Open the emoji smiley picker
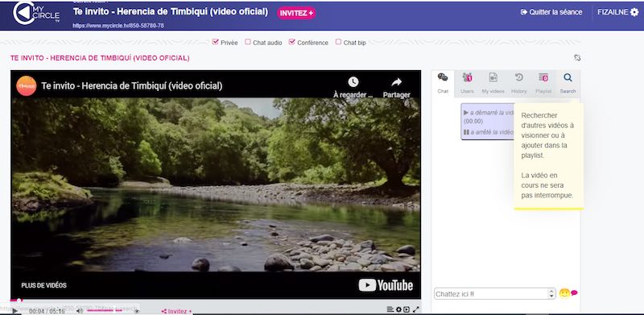644x315 pixels. point(564,293)
